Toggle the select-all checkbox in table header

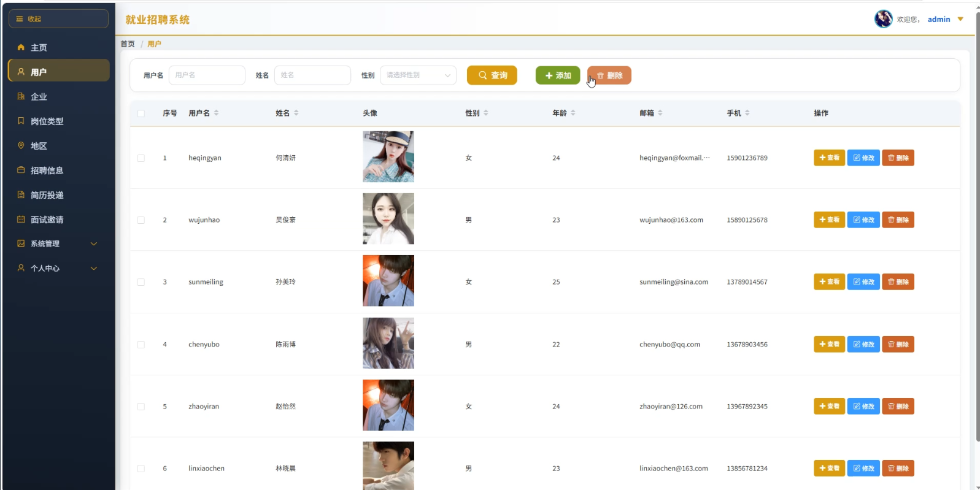pos(141,113)
